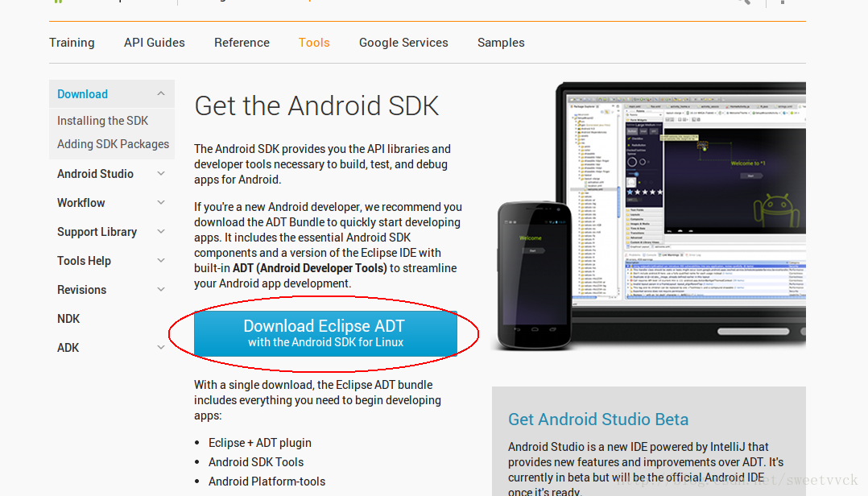The image size is (868, 496).
Task: Open the NDK sidebar link
Action: [x=68, y=319]
